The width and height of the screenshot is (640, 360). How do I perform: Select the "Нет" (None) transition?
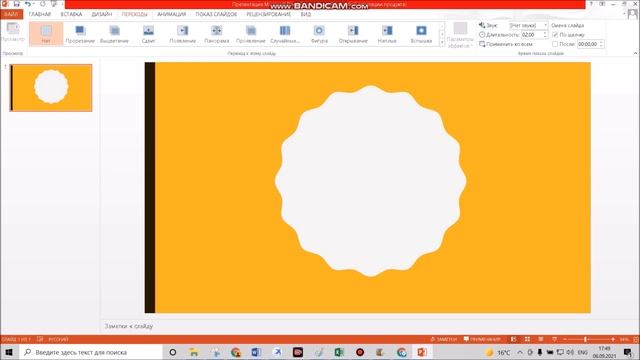tap(46, 33)
